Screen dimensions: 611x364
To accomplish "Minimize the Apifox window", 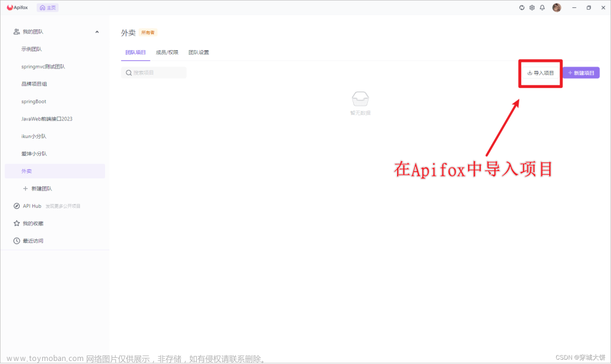I will (x=574, y=7).
